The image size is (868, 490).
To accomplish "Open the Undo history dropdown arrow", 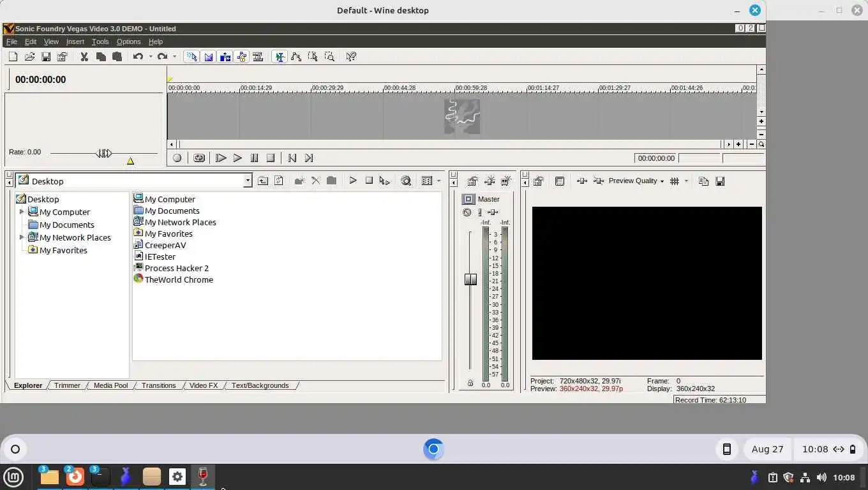I will [151, 57].
